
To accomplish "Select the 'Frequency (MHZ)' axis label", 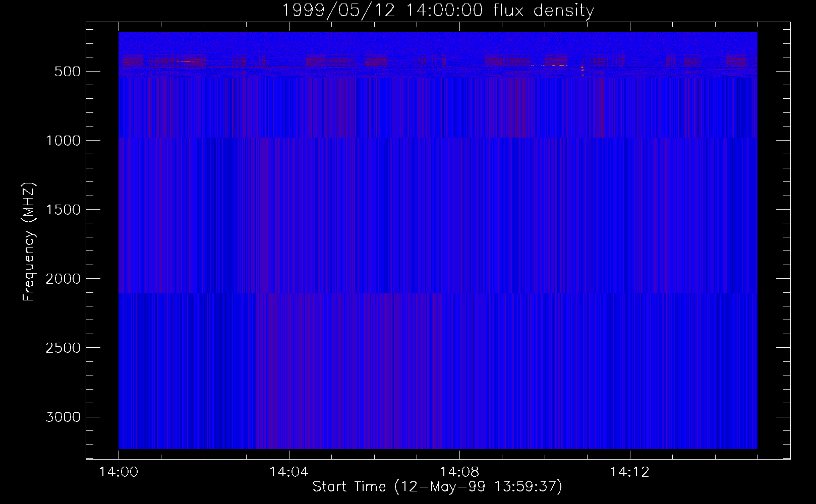I will click(x=29, y=241).
